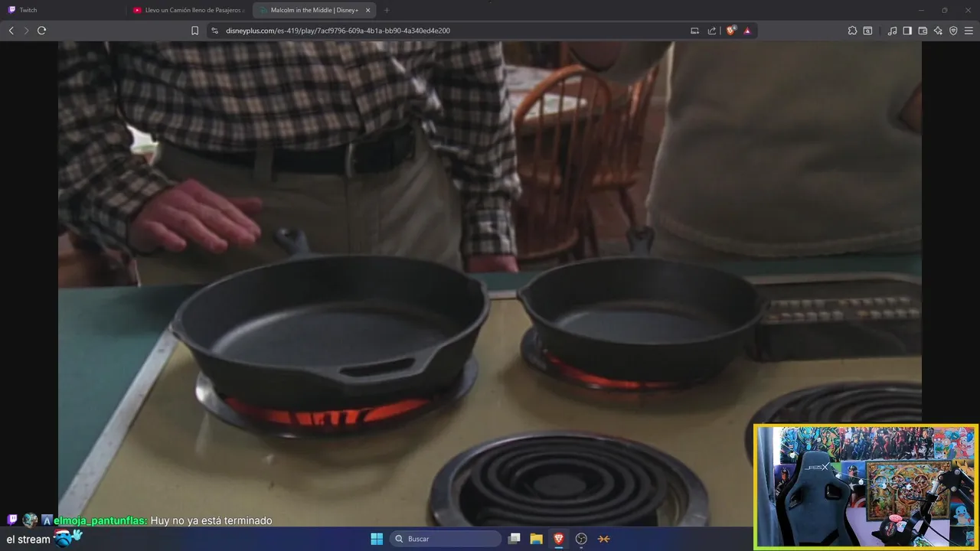The width and height of the screenshot is (980, 551).
Task: Open the install/cast screen icon in address bar
Action: pos(694,31)
